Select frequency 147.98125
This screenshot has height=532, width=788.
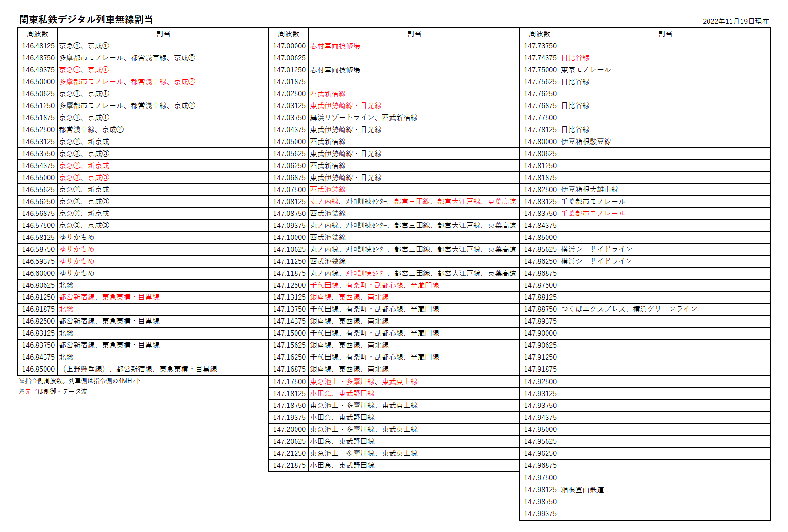click(x=540, y=490)
